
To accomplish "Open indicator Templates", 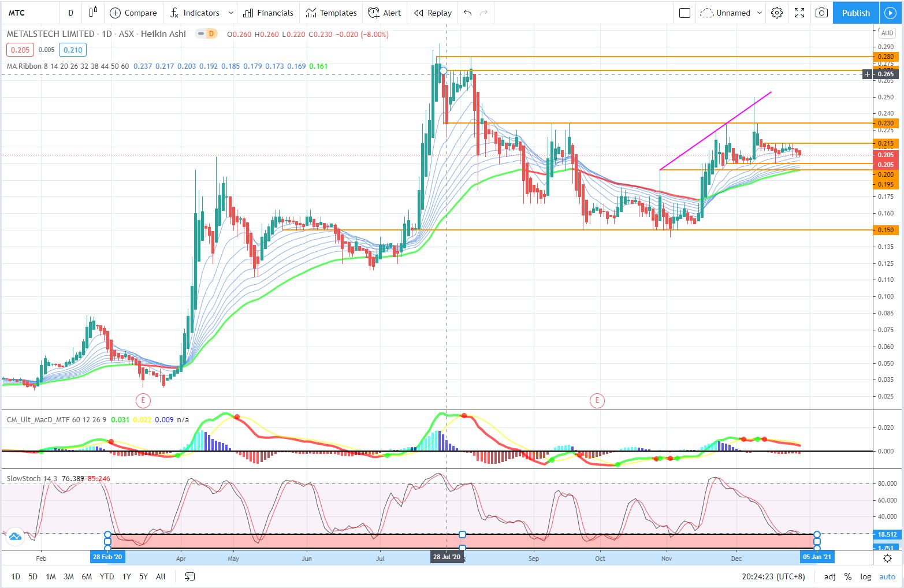I will 332,13.
